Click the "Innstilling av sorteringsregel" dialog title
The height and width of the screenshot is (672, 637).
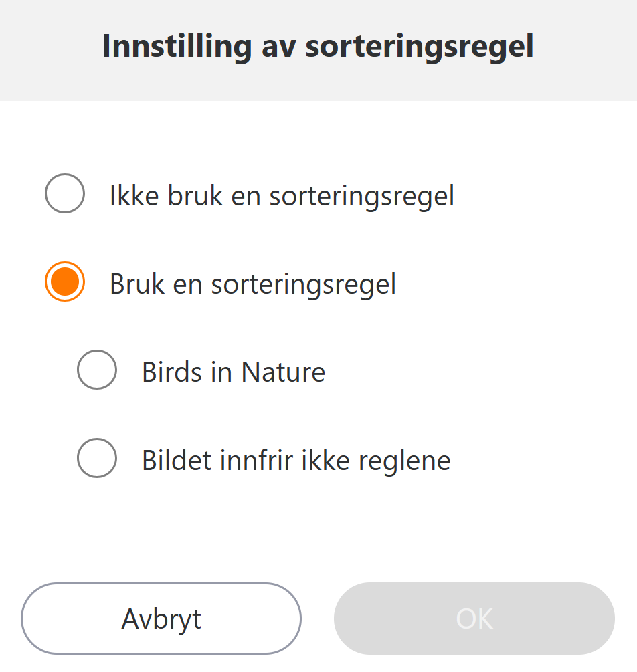[x=318, y=47]
